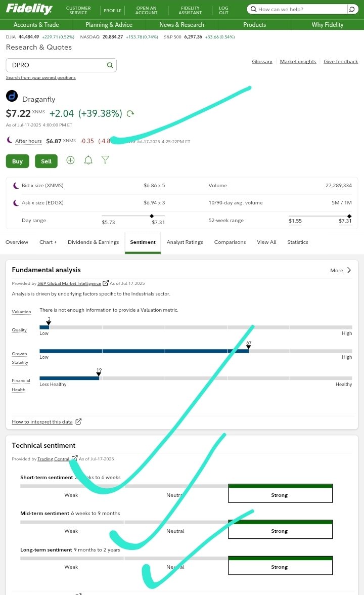Click the Growth Stability term link
The image size is (364, 595).
tap(20, 358)
